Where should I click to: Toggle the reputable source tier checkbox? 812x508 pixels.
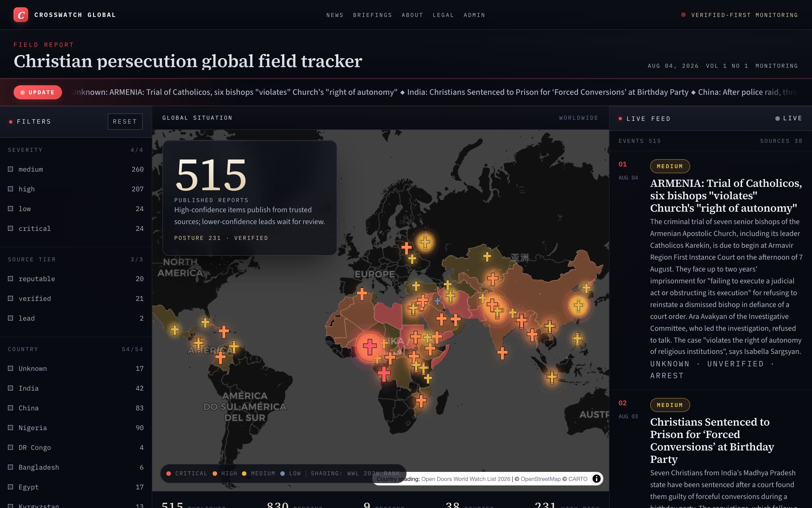click(x=10, y=279)
